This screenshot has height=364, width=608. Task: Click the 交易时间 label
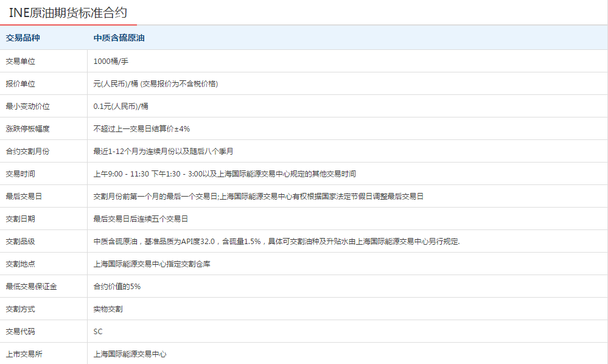pyautogui.click(x=20, y=173)
